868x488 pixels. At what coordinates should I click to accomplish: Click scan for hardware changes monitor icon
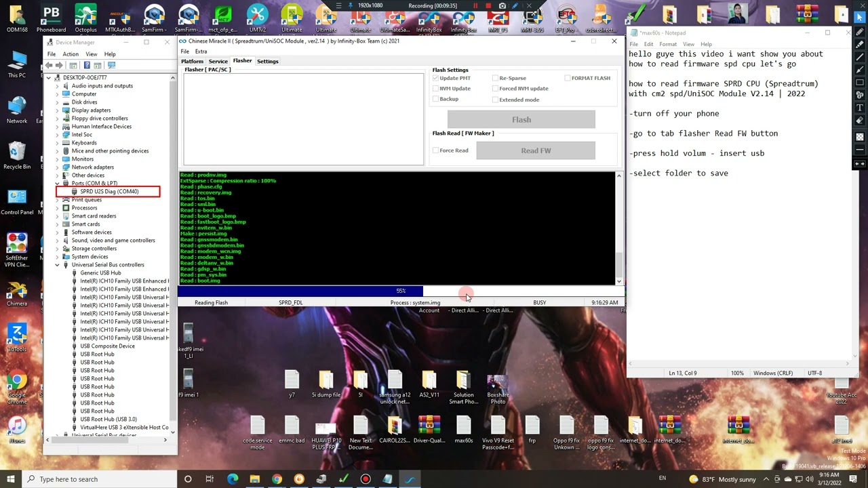point(111,65)
